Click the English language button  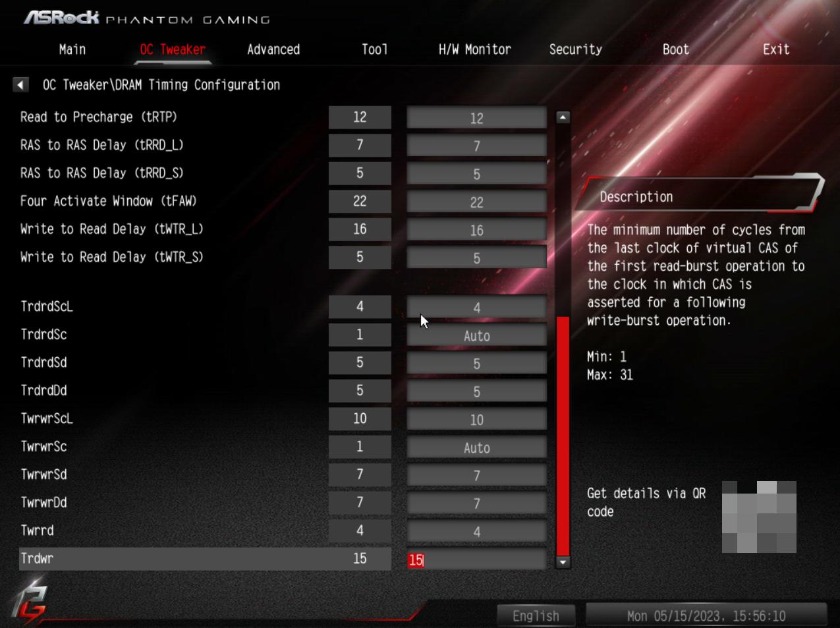point(536,615)
